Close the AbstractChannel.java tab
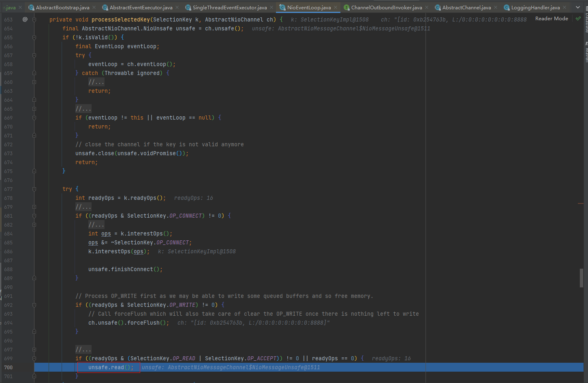 pos(496,7)
